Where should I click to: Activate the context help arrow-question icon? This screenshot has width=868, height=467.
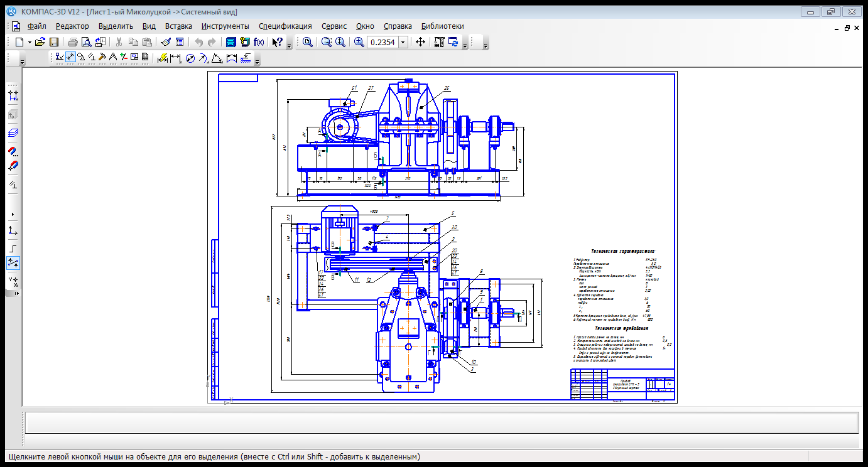click(x=278, y=42)
